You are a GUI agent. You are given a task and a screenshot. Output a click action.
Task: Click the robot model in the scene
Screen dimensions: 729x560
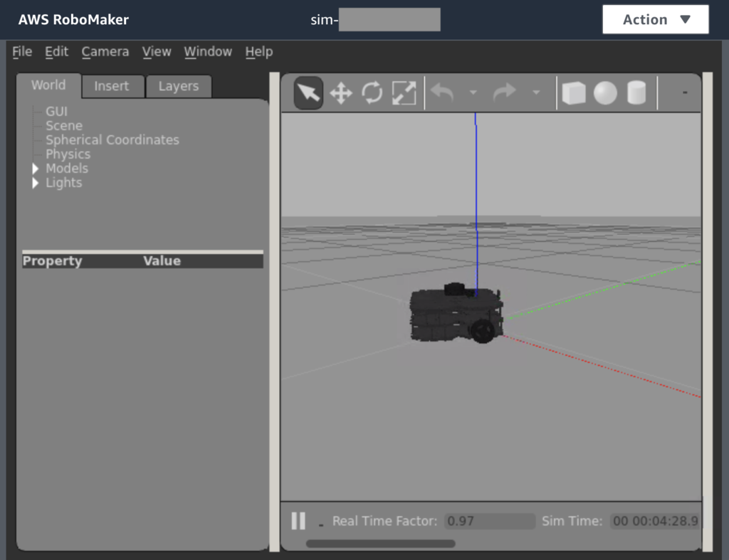click(456, 314)
